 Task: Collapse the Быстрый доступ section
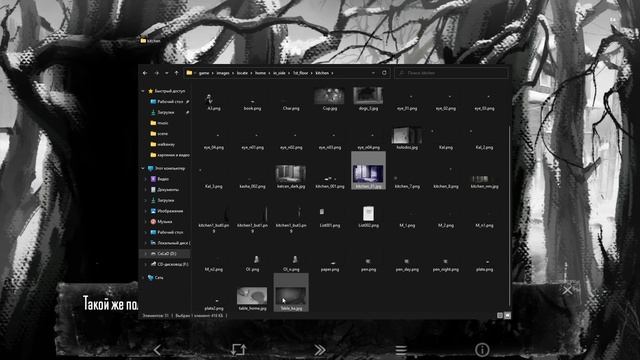click(143, 91)
